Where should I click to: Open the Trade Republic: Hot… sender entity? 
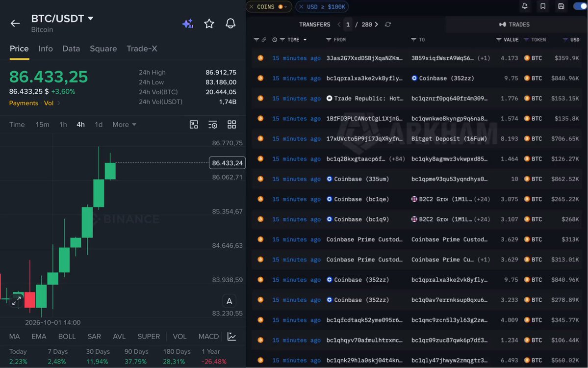[x=365, y=98]
